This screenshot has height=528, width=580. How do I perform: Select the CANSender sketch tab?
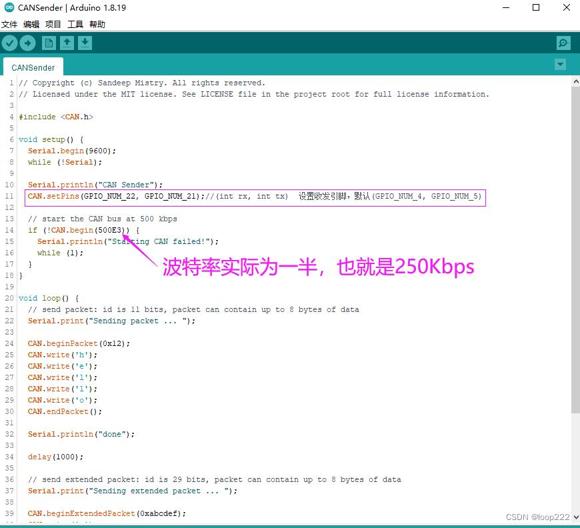click(33, 67)
